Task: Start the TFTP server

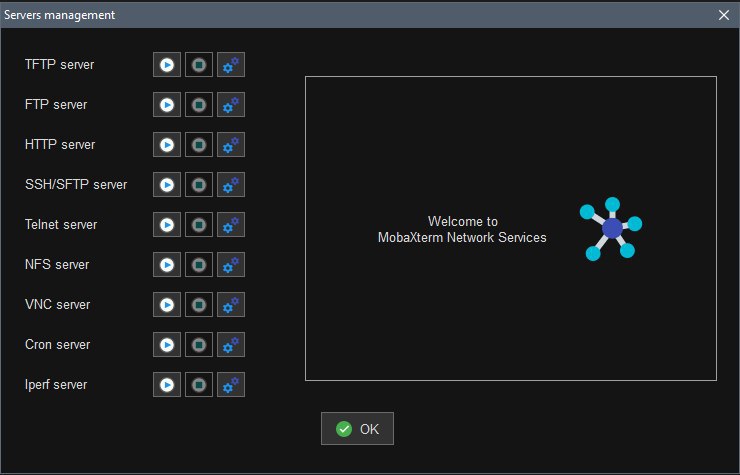Action: (x=167, y=65)
